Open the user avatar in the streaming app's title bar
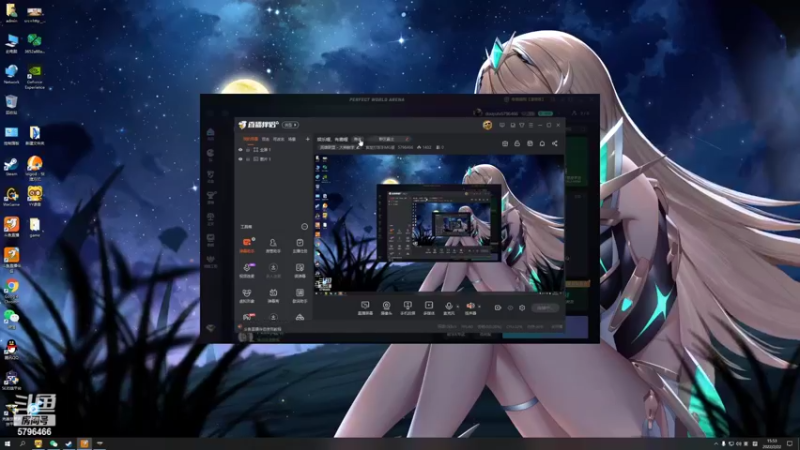This screenshot has height=450, width=800. (x=487, y=125)
